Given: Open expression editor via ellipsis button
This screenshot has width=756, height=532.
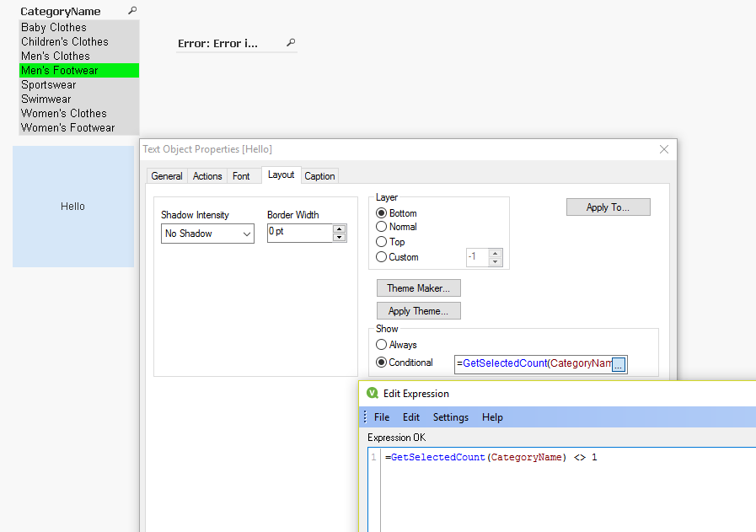Looking at the screenshot, I should click(x=619, y=364).
